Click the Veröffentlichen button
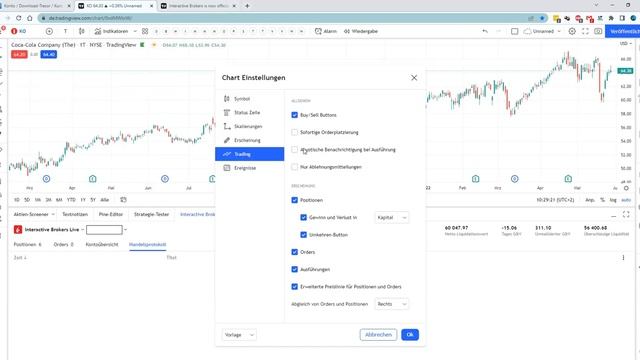This screenshot has width=640, height=360. (x=623, y=31)
